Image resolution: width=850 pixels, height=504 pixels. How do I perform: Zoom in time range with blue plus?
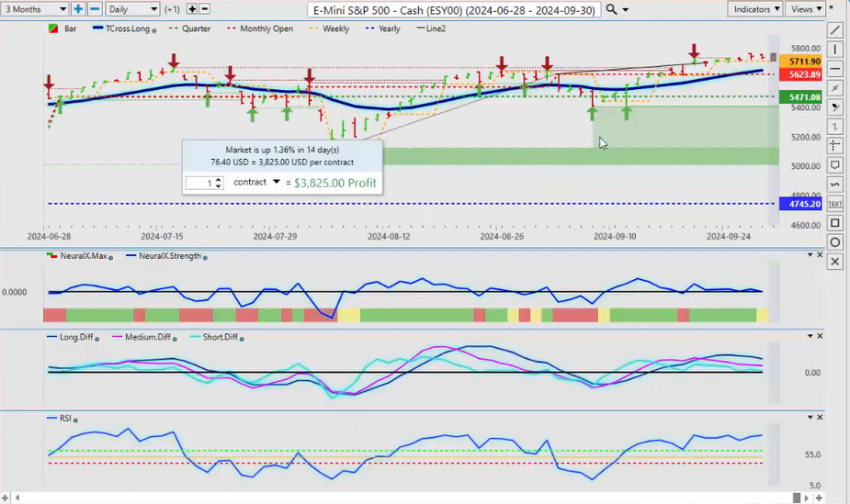tap(78, 9)
